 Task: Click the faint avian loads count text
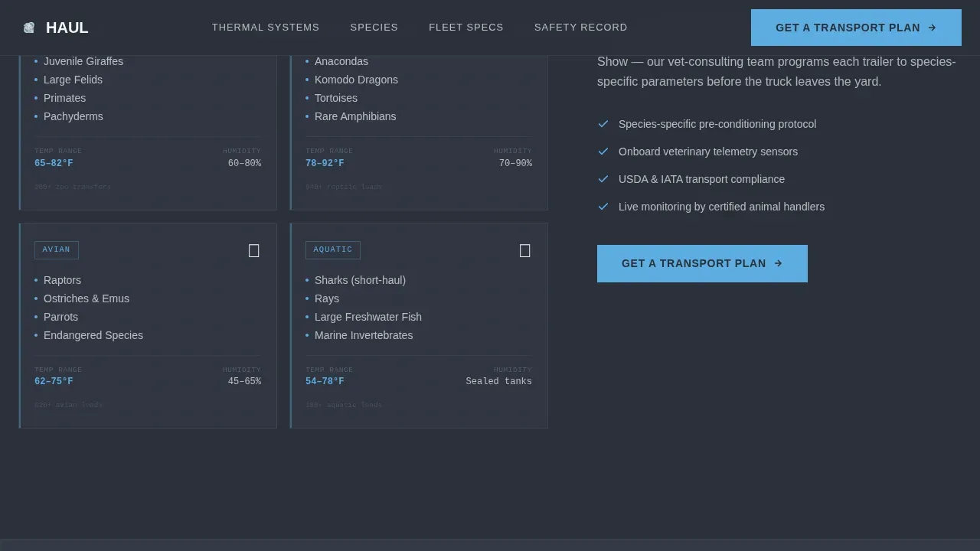pos(68,405)
